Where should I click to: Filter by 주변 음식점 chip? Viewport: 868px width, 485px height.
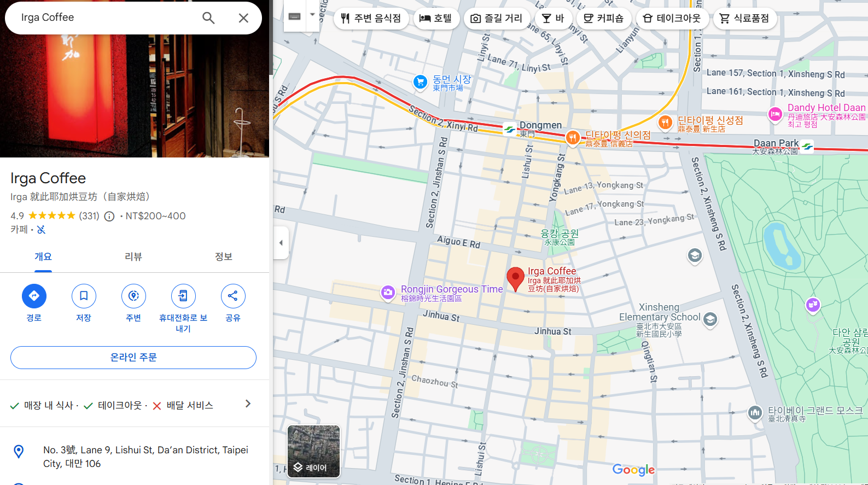pos(371,19)
